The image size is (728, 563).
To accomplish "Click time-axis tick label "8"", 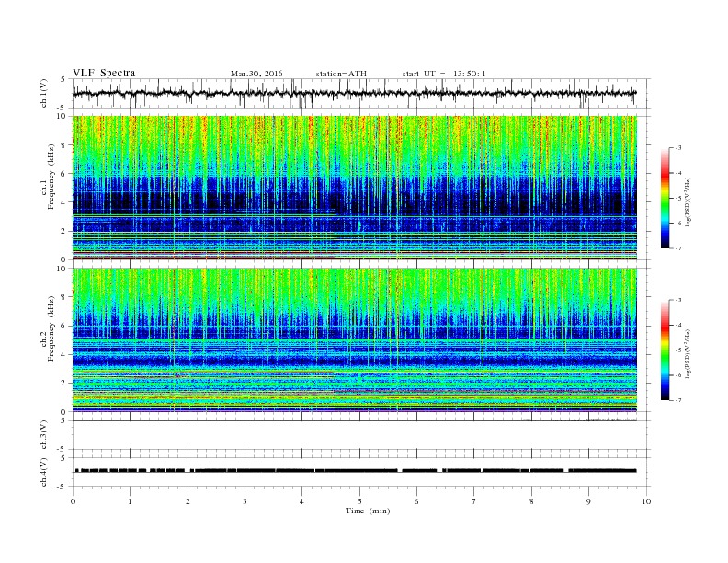I will click(x=531, y=501).
